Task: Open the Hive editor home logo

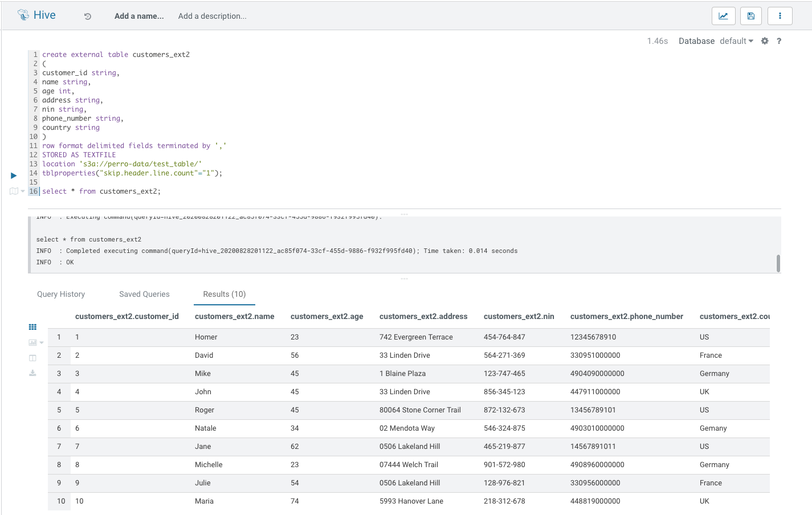Action: 37,15
